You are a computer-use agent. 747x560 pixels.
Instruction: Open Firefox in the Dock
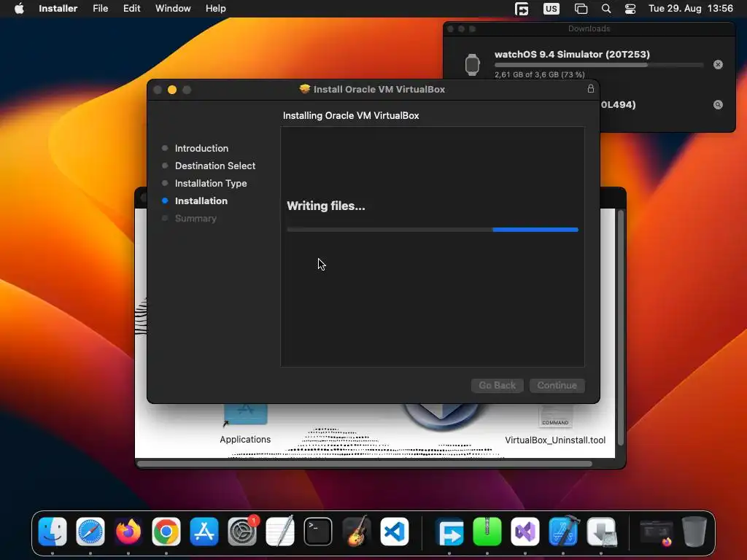(x=128, y=532)
